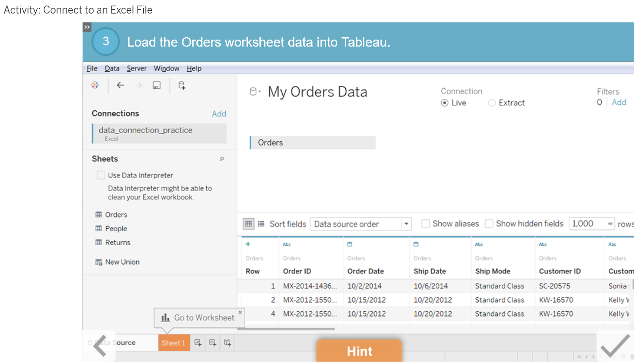This screenshot has height=364, width=634.
Task: Click the preview data grid view icon
Action: (x=249, y=224)
